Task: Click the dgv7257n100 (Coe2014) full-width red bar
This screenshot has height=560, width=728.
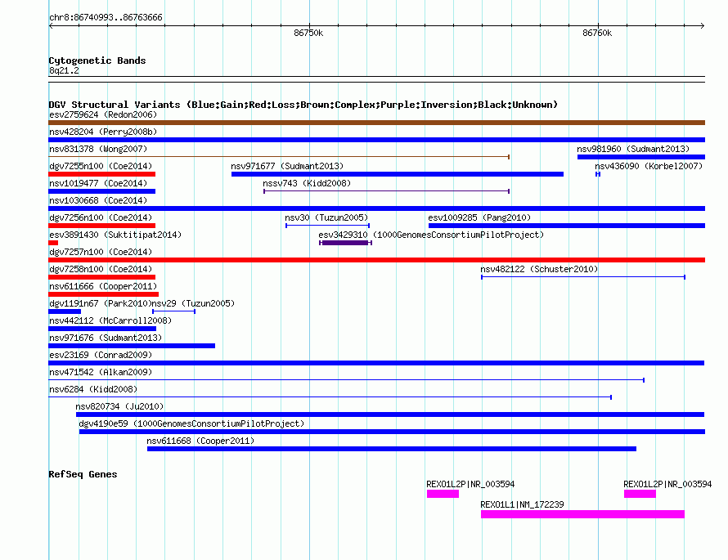Action: point(376,260)
